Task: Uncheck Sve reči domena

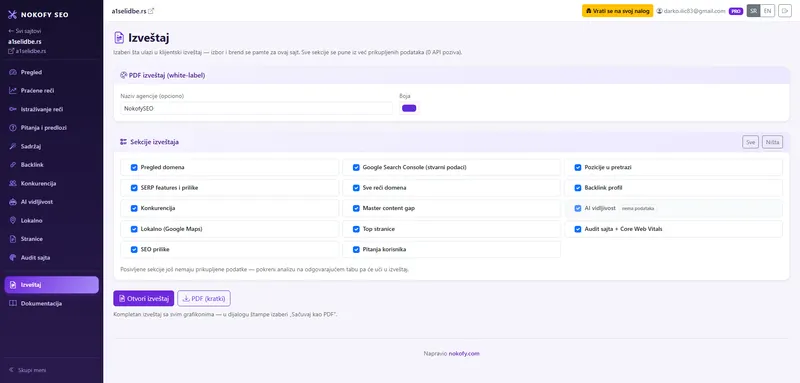Action: (356, 188)
